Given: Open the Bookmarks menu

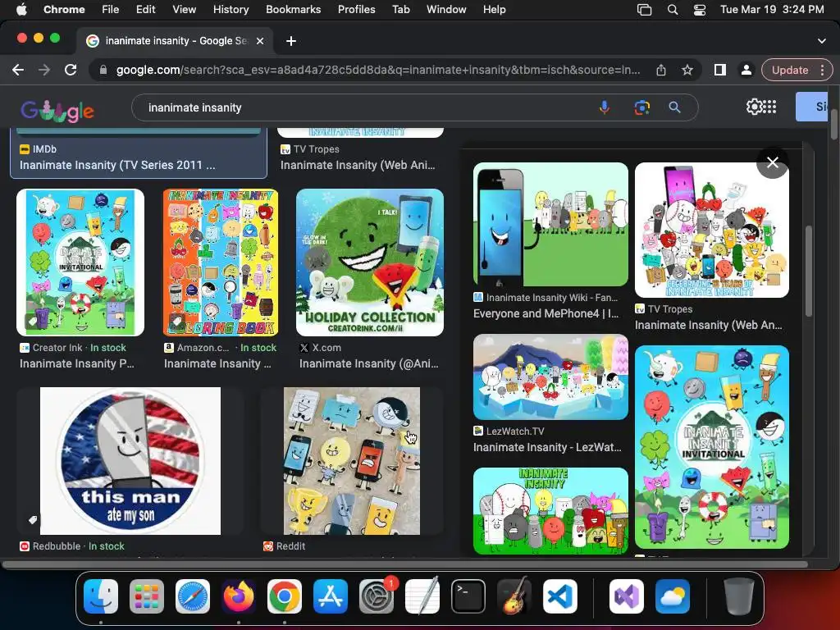Looking at the screenshot, I should pos(293,9).
